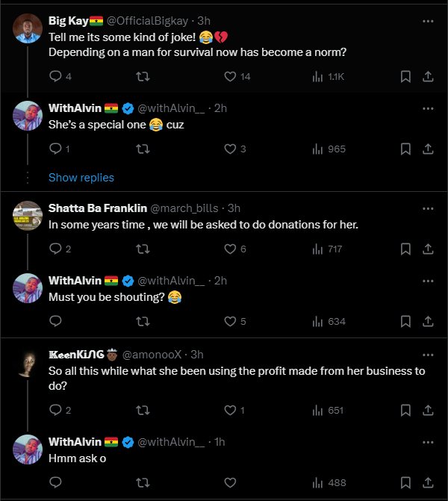Viewport: 448px width, 501px height.
Task: Open Big Kay's profile avatar
Action: (x=28, y=28)
